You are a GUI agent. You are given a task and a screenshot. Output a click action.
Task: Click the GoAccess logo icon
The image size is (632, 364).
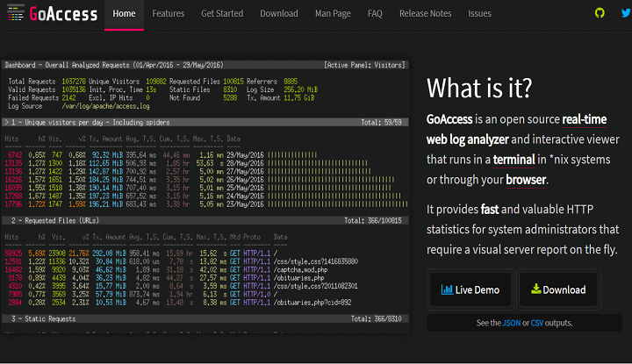point(16,13)
